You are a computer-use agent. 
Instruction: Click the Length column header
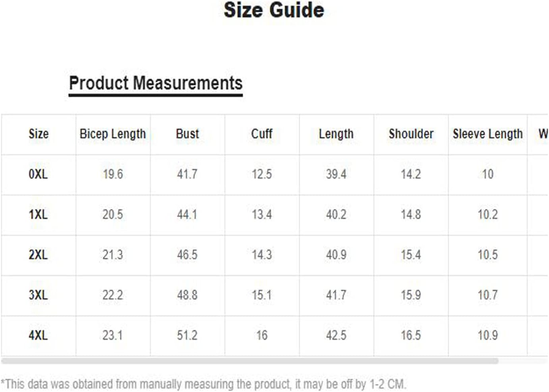(x=336, y=134)
